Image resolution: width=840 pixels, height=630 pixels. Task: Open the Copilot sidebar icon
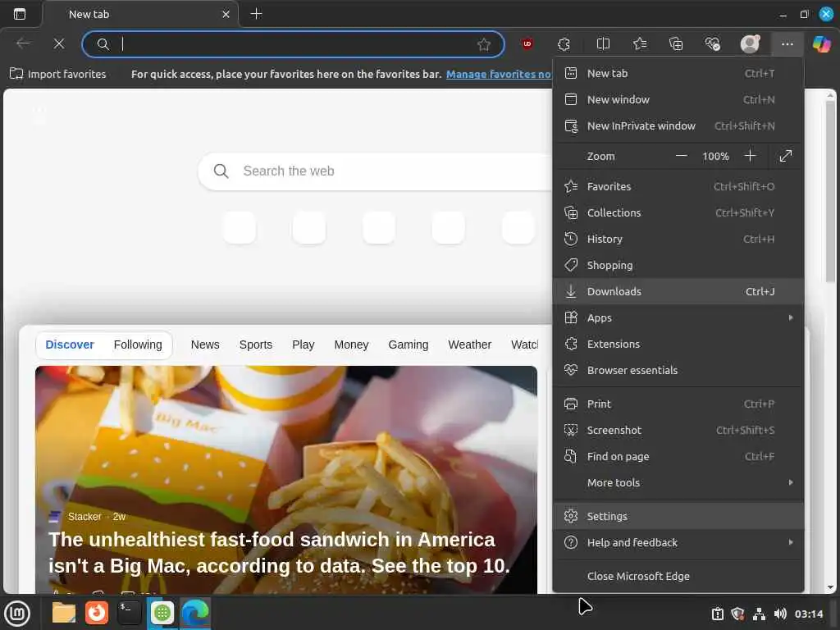[x=822, y=44]
